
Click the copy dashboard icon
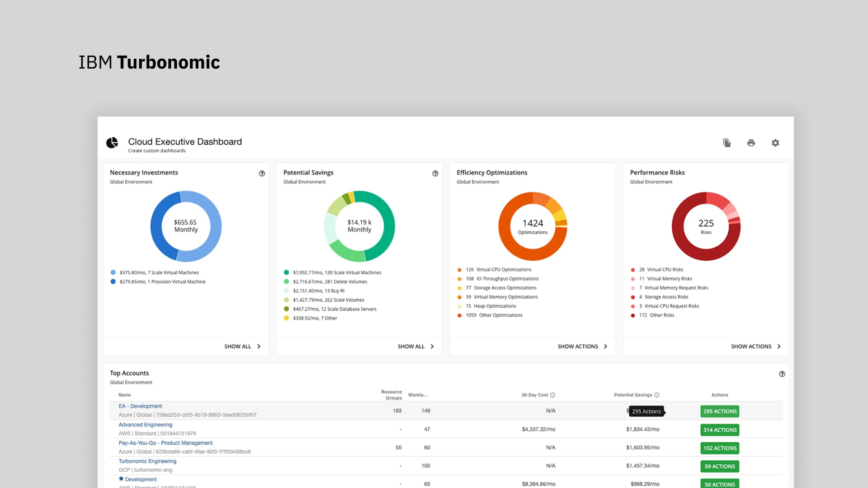(727, 143)
